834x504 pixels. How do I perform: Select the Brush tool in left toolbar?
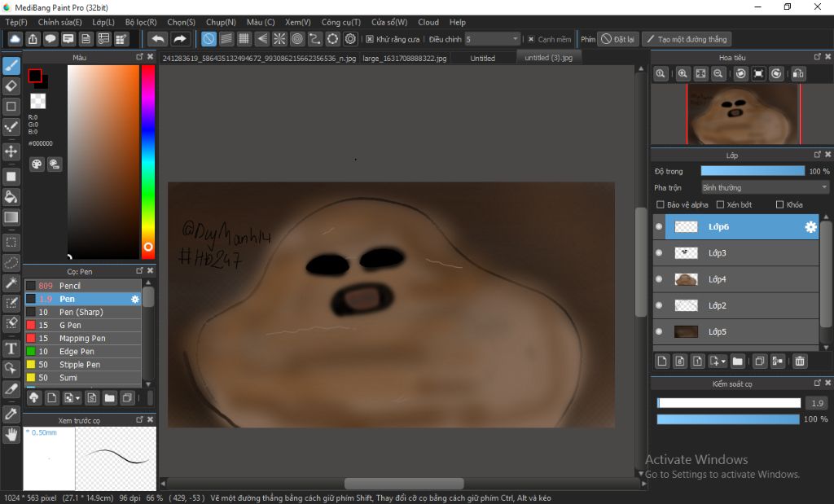click(x=11, y=66)
